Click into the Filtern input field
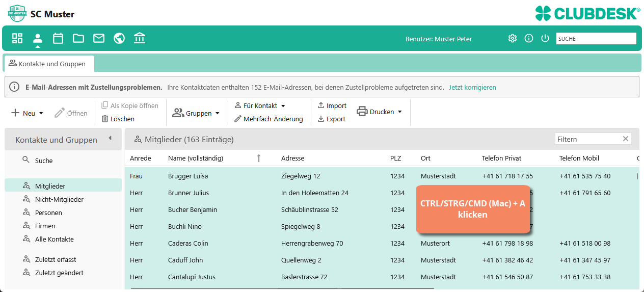 [588, 139]
